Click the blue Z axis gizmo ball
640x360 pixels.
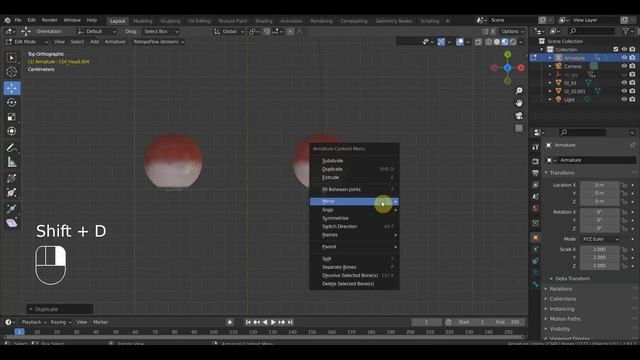507,68
